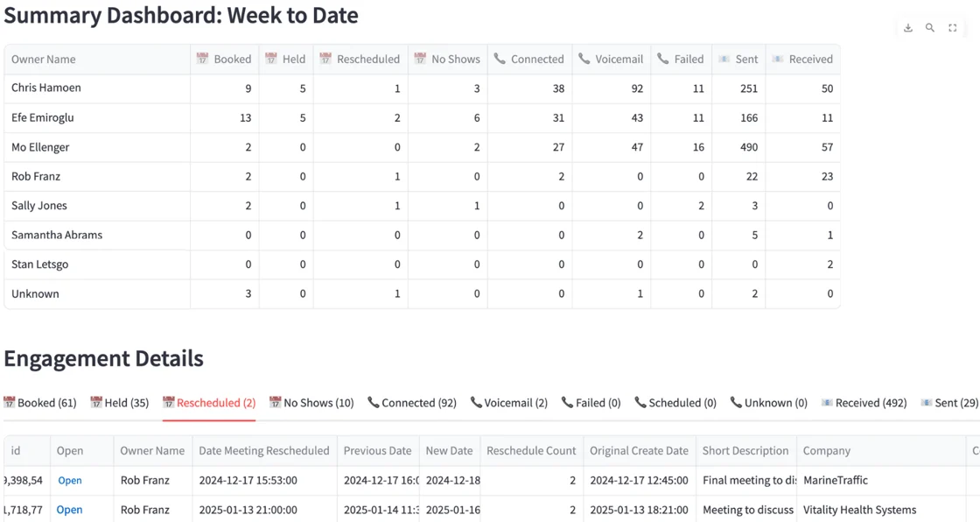Click the Unknown (0) engagement tab
Image resolution: width=980 pixels, height=522 pixels.
[768, 402]
